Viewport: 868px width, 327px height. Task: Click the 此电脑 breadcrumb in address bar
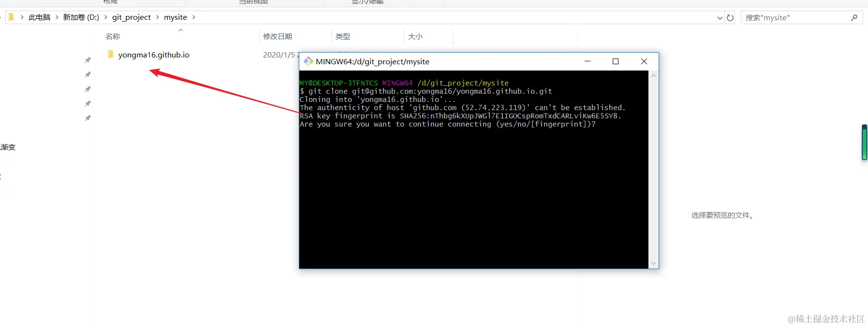(x=39, y=17)
